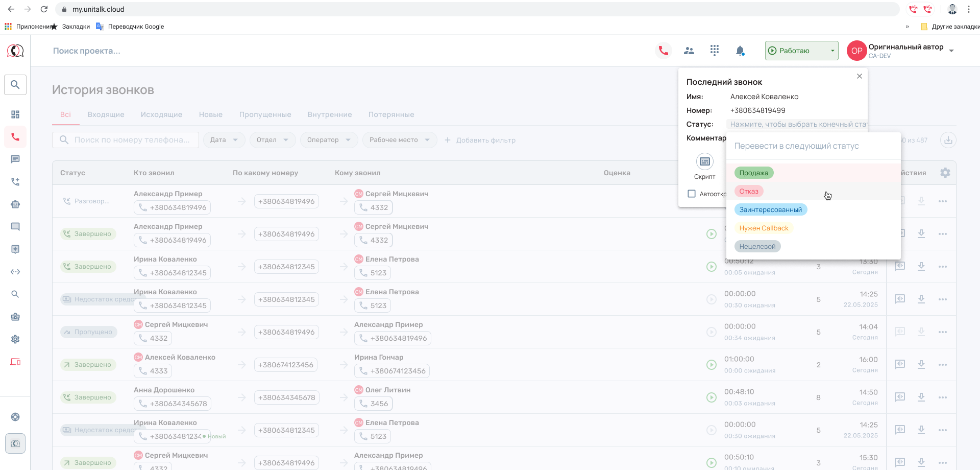Click the Перевести в следующий статус field
Screen dimensions: 980x470
click(814, 146)
